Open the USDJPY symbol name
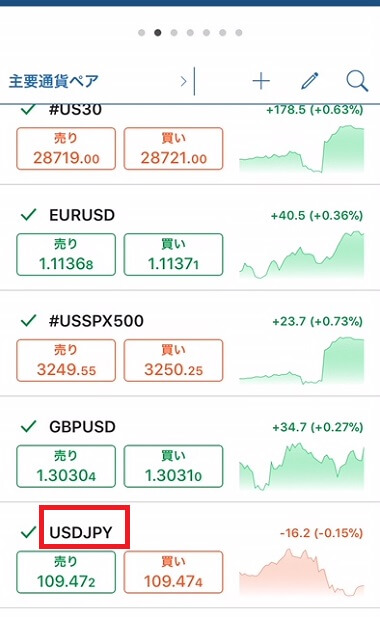380x617 pixels. click(x=81, y=532)
